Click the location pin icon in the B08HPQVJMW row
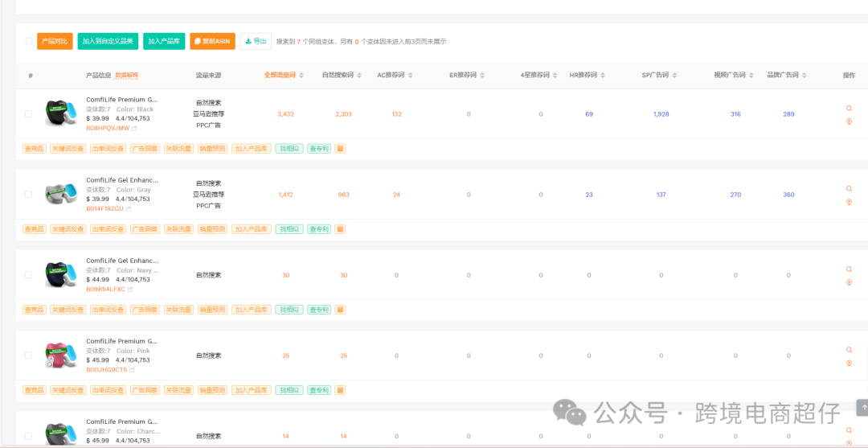The image size is (868, 448). tap(849, 121)
